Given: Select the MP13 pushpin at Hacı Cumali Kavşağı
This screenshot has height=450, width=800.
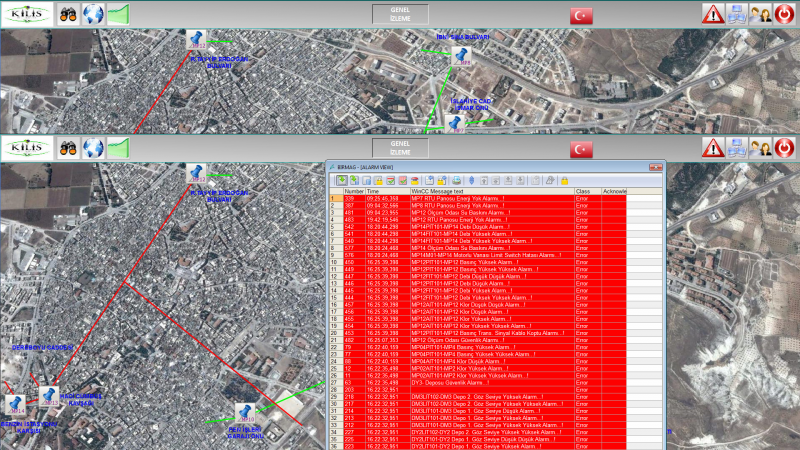Looking at the screenshot, I should click(49, 396).
